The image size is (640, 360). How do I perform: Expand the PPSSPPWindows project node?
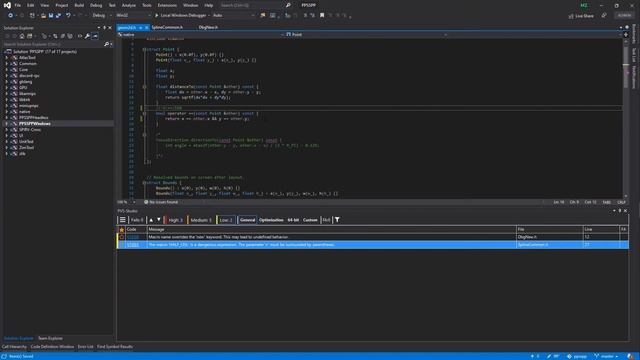pyautogui.click(x=7, y=123)
